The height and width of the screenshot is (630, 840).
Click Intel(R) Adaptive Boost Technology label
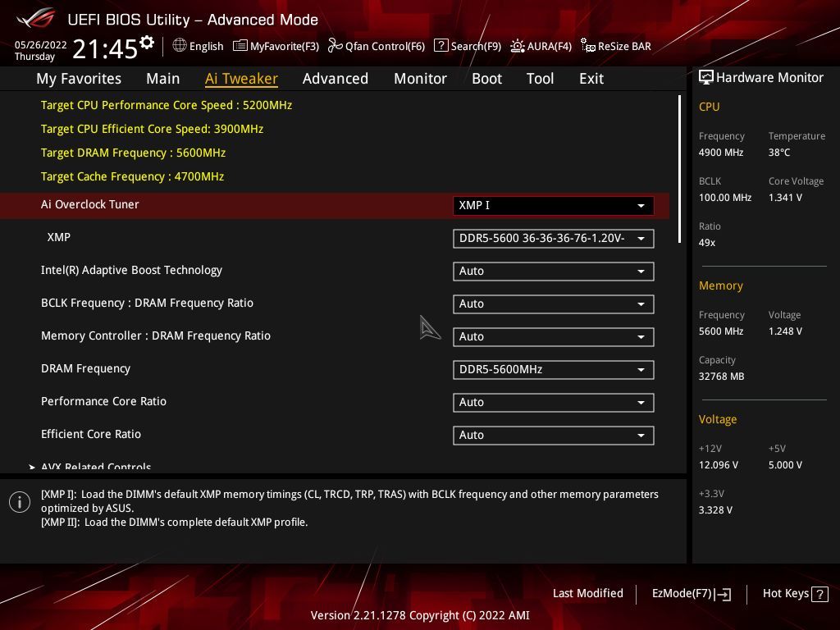point(131,271)
